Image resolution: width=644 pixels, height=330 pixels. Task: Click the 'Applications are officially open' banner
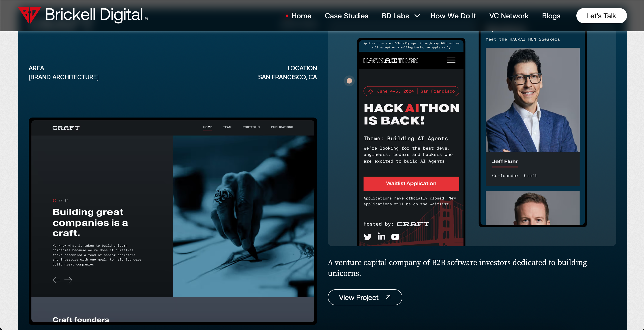(x=411, y=45)
